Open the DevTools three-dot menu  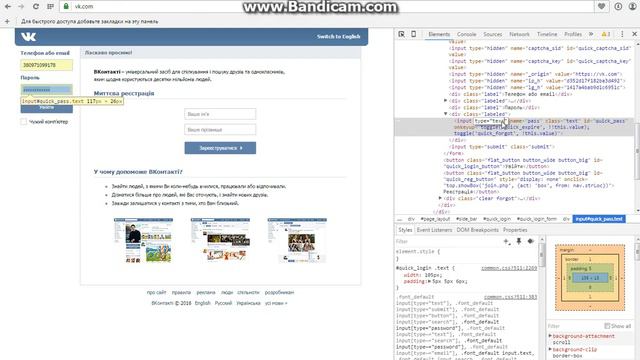[622, 34]
